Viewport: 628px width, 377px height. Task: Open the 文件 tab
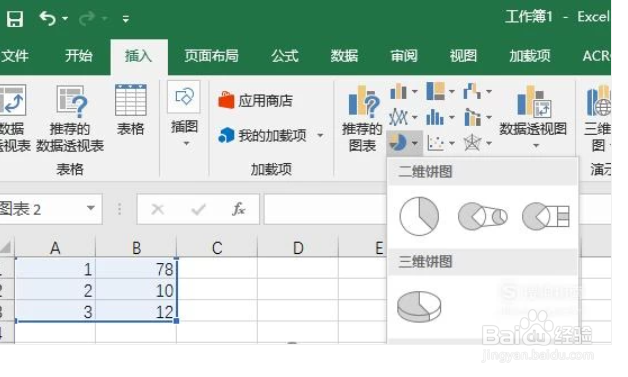pyautogui.click(x=14, y=56)
